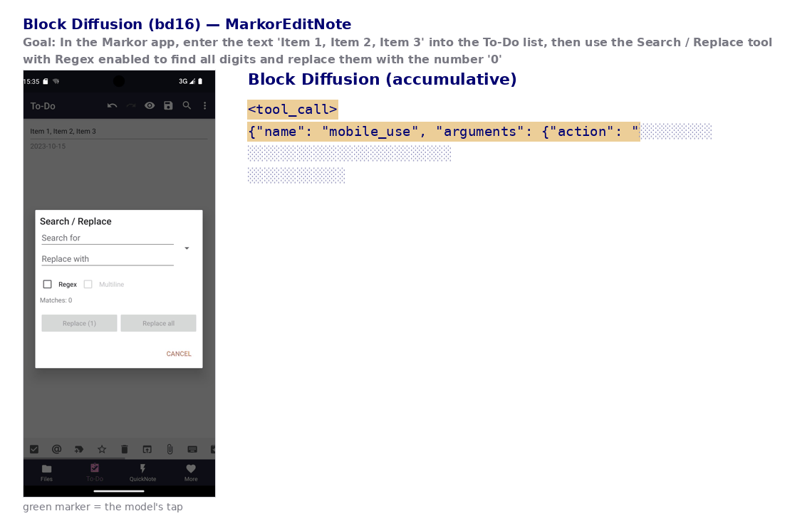Viewport: 812px width, 521px height.
Task: Open the Files tab
Action: point(46,473)
